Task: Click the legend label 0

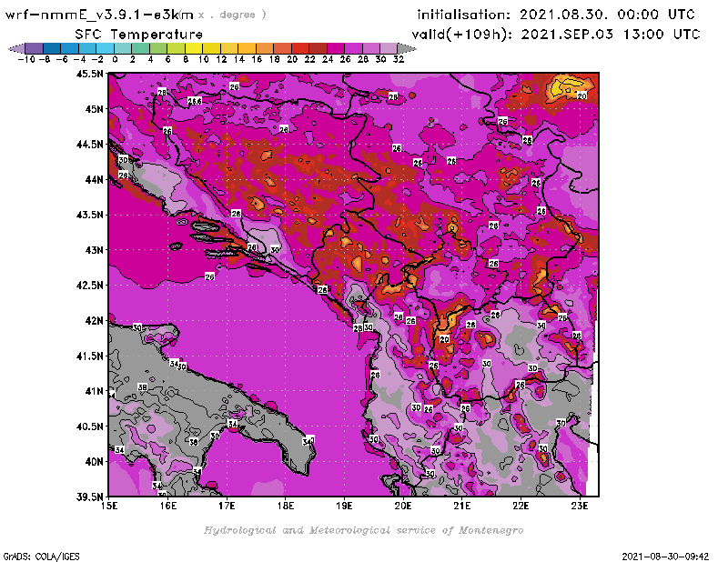Action: [x=115, y=59]
